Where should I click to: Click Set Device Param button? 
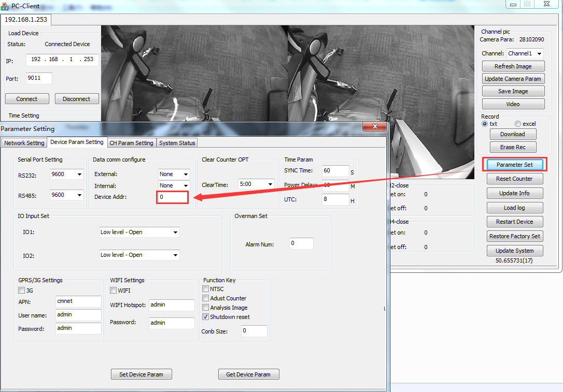coord(141,374)
